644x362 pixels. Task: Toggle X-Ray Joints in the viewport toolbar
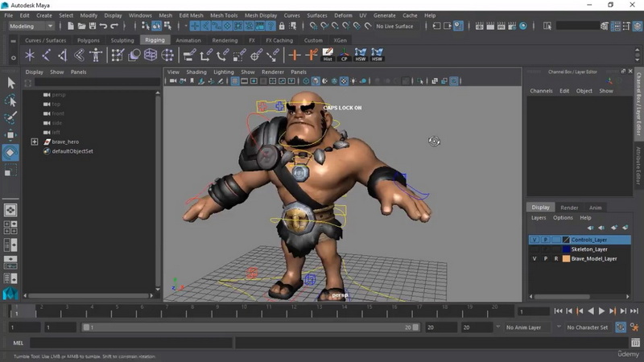[454, 81]
